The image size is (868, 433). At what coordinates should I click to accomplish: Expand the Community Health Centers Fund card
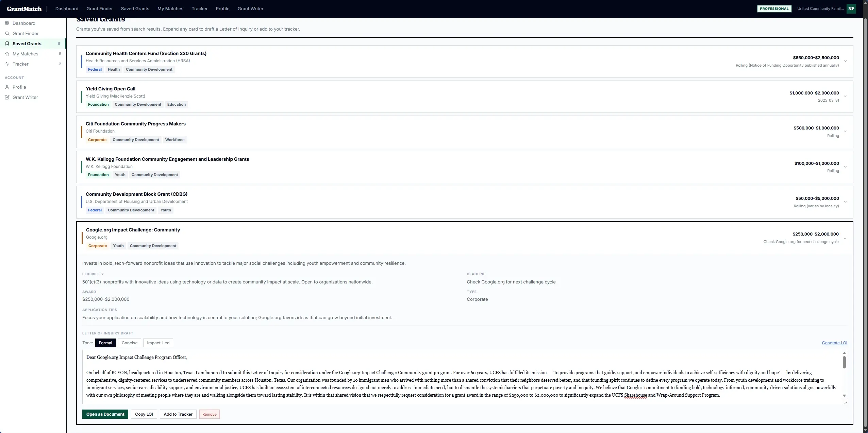pyautogui.click(x=845, y=61)
